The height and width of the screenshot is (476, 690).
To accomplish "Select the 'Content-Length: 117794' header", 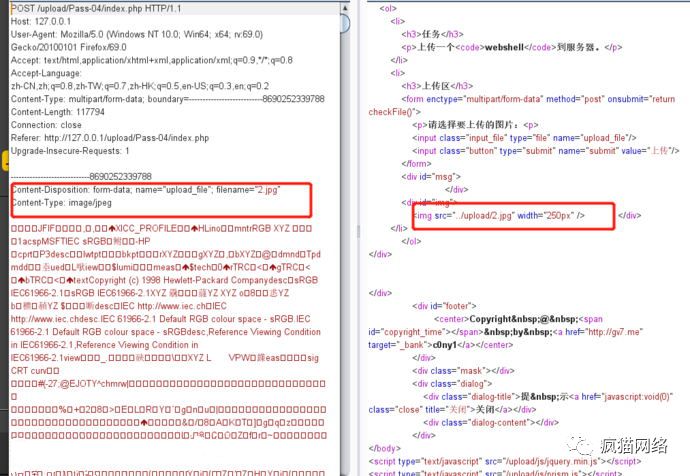I will pos(58,112).
